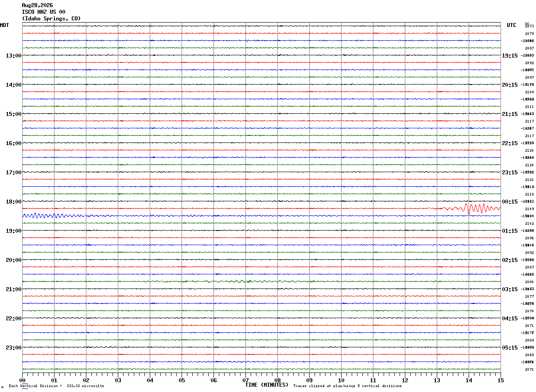
Task: Select the traces clipped footnote text
Action: 347,386
